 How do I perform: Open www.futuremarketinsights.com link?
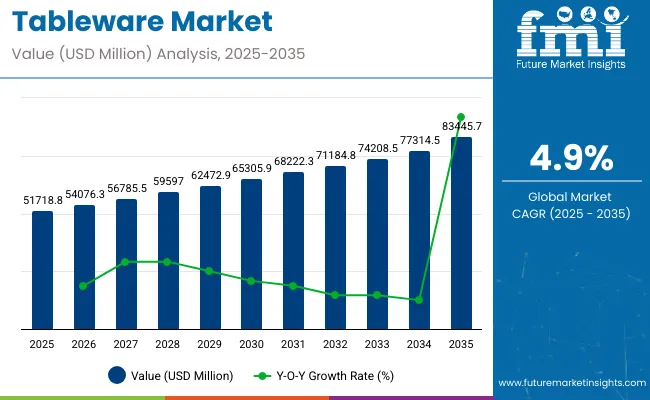pos(572,383)
